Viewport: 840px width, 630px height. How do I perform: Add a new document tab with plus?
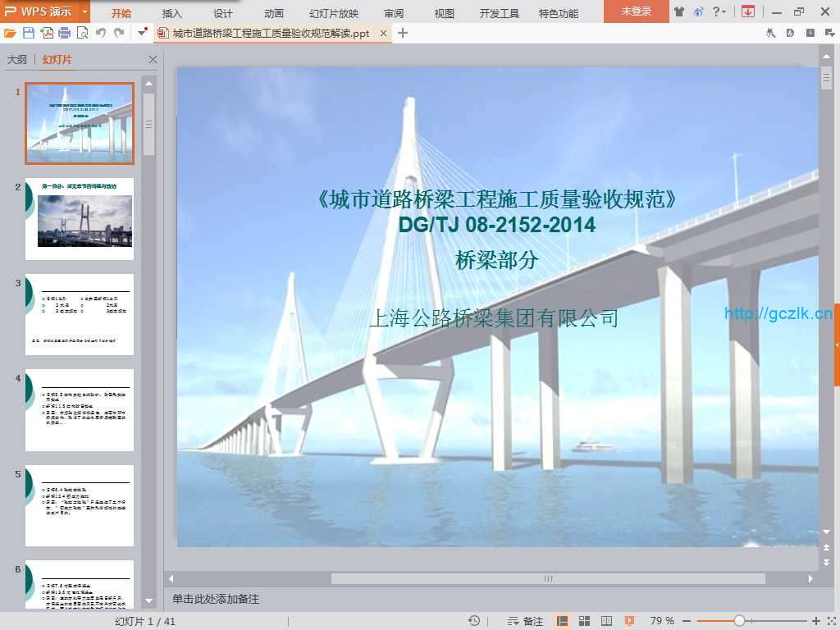pyautogui.click(x=403, y=33)
